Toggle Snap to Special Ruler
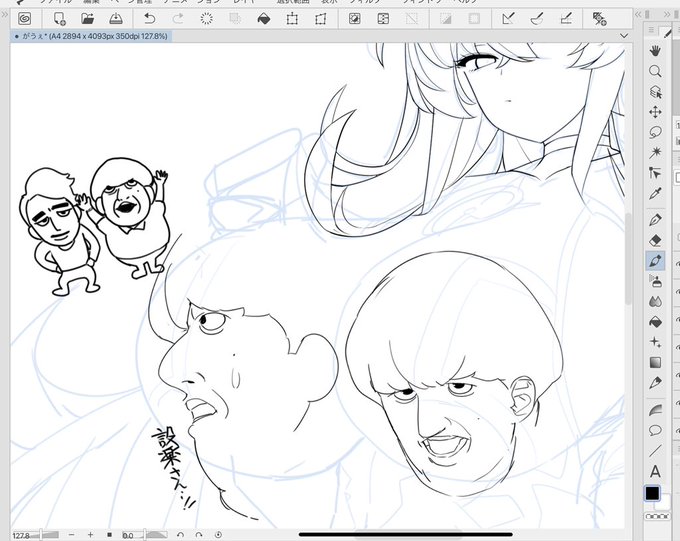This screenshot has width=680, height=541. point(537,19)
